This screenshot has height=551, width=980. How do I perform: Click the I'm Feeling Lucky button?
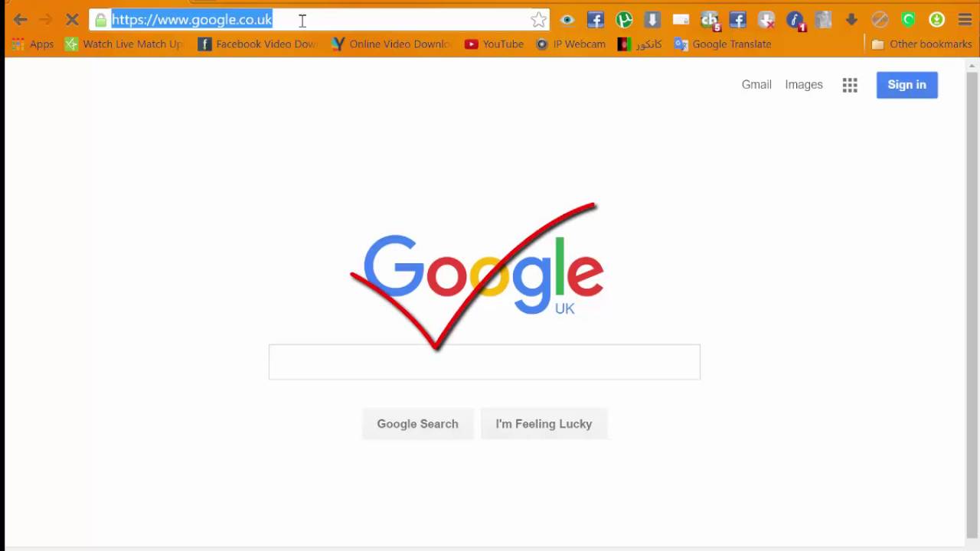click(544, 424)
